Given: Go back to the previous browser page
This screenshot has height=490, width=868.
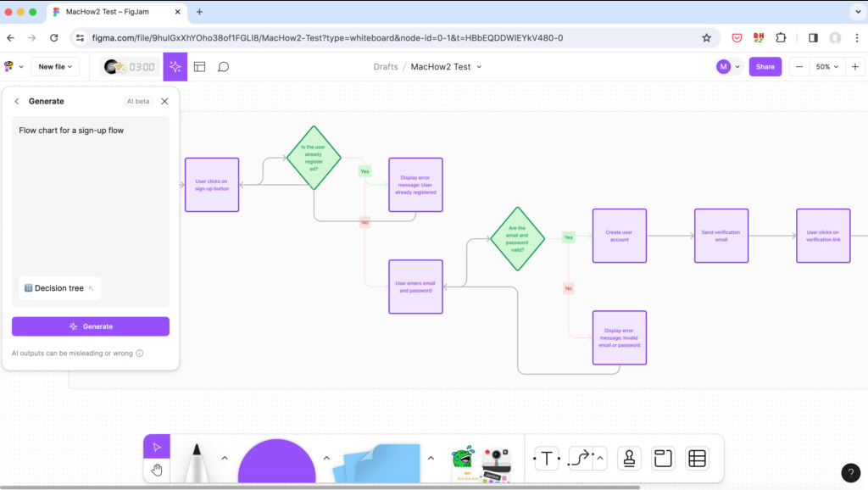Looking at the screenshot, I should (x=10, y=37).
